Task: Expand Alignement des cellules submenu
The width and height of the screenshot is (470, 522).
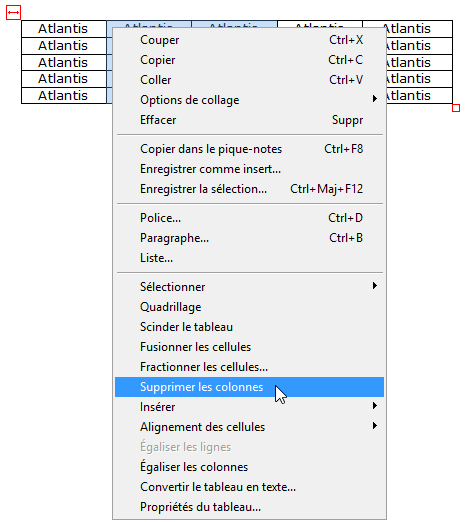Action: click(249, 427)
